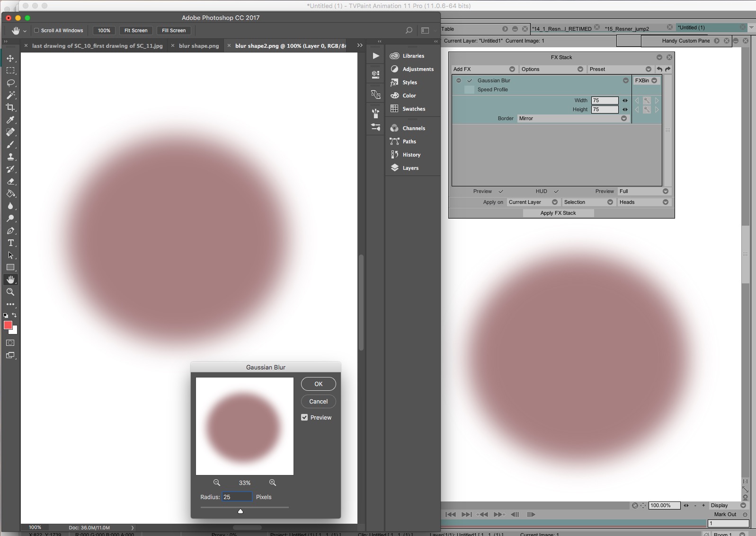Open the Actions play panel icon
Screen dimensions: 756x536
pos(376,56)
